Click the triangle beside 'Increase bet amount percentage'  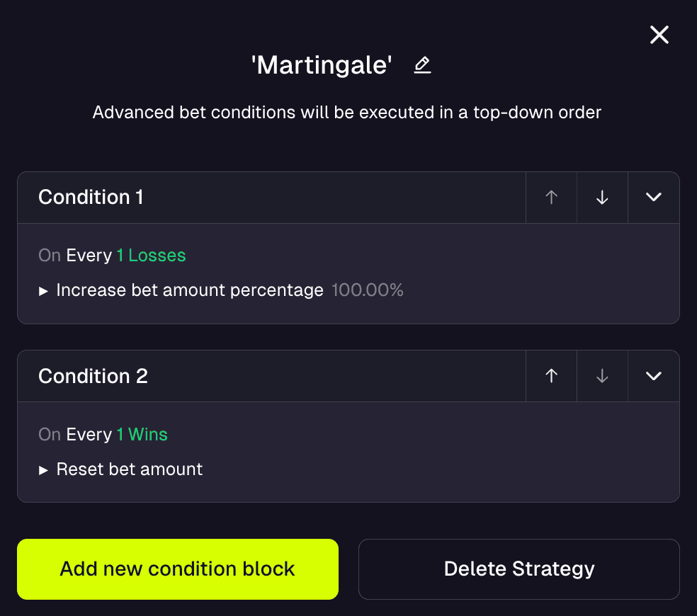click(x=44, y=290)
